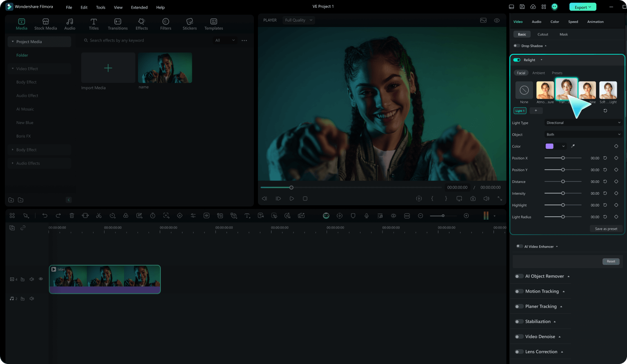Open the Speed tab in properties panel
This screenshot has height=364, width=627.
coord(573,22)
